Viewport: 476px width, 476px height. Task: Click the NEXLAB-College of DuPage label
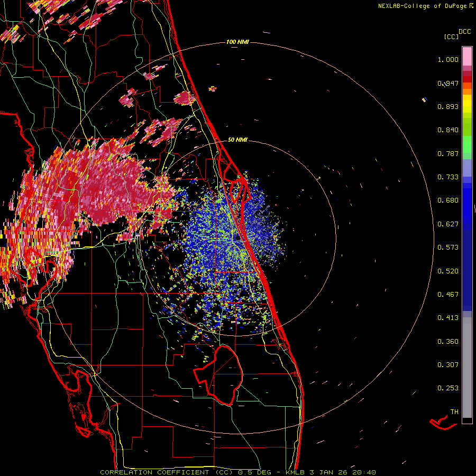pyautogui.click(x=425, y=6)
